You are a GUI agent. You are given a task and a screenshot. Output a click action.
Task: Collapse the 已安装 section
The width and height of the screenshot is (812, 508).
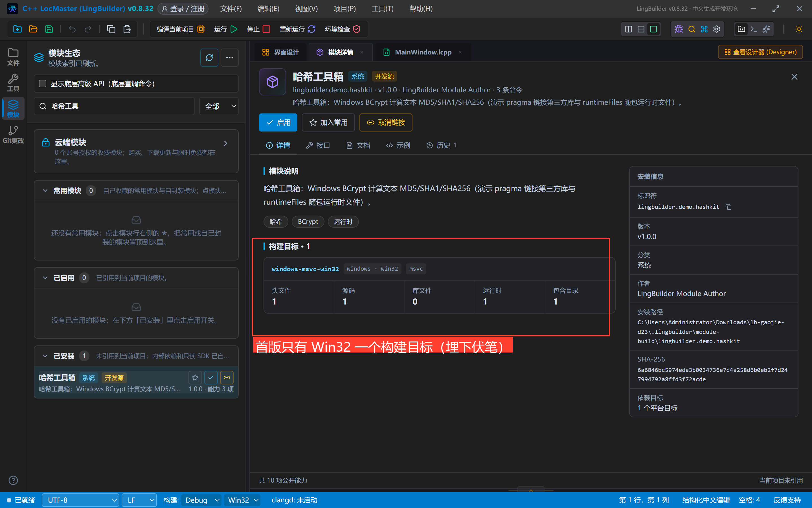45,356
